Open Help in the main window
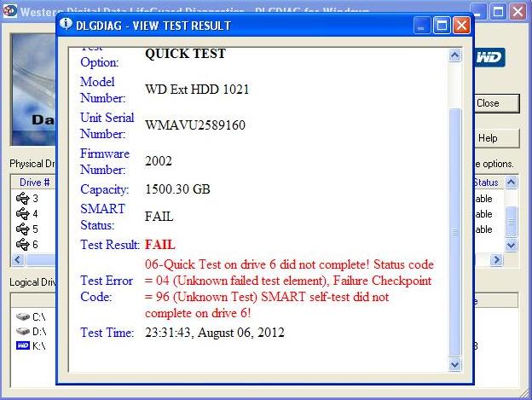Viewport: 532px width, 400px height. [496, 138]
